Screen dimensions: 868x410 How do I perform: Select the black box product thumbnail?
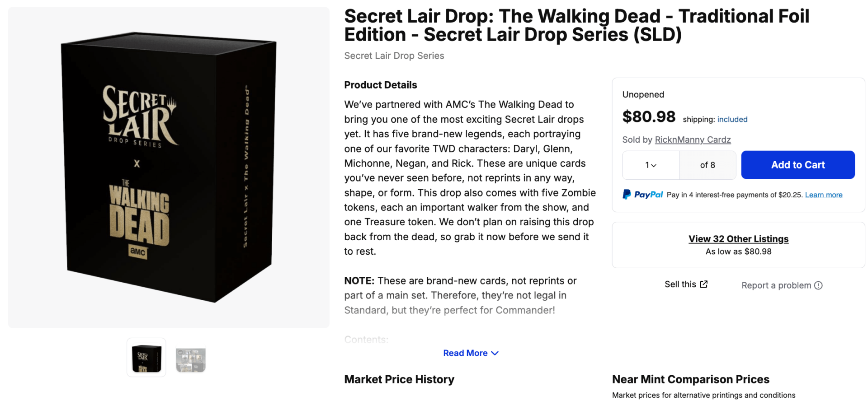pyautogui.click(x=146, y=357)
